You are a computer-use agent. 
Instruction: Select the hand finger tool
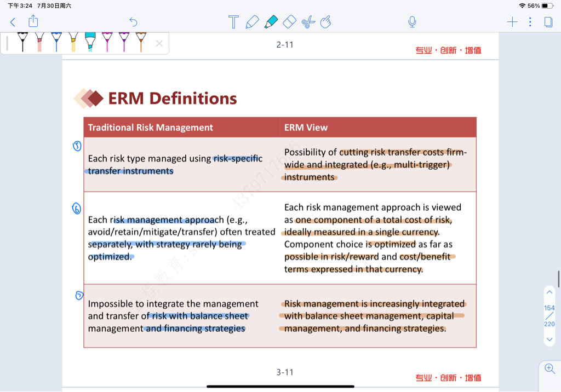[326, 22]
